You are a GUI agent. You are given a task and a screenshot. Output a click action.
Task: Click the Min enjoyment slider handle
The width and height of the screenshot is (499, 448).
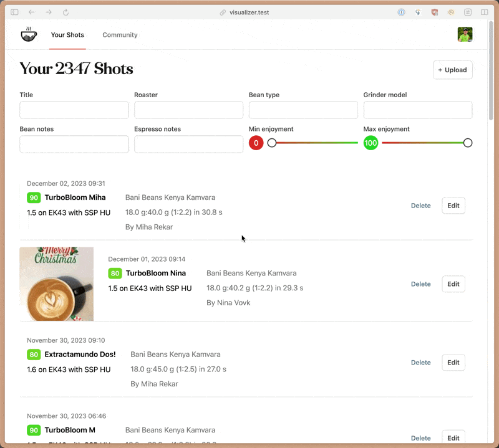click(272, 143)
